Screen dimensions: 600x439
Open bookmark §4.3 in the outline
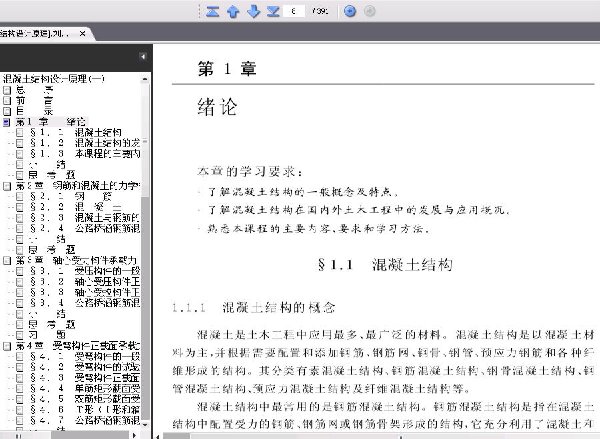click(85, 378)
